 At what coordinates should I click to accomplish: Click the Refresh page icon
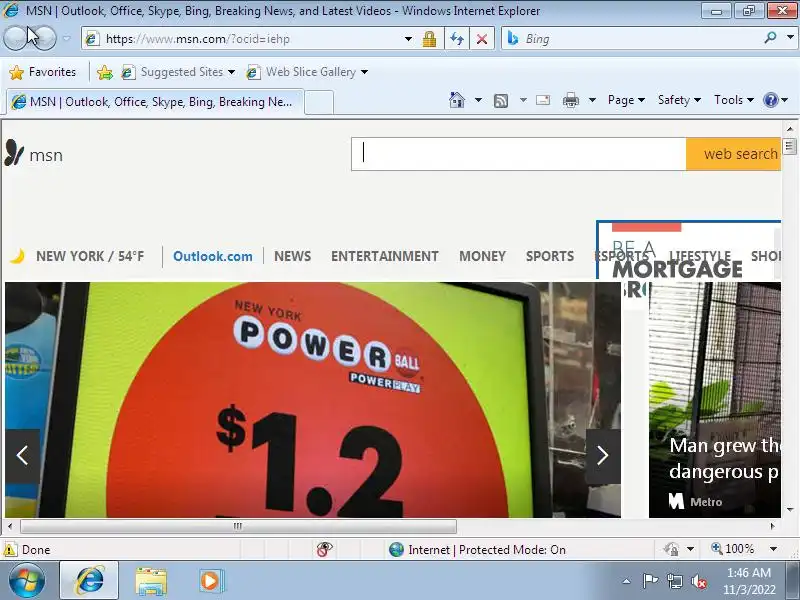pyautogui.click(x=457, y=39)
